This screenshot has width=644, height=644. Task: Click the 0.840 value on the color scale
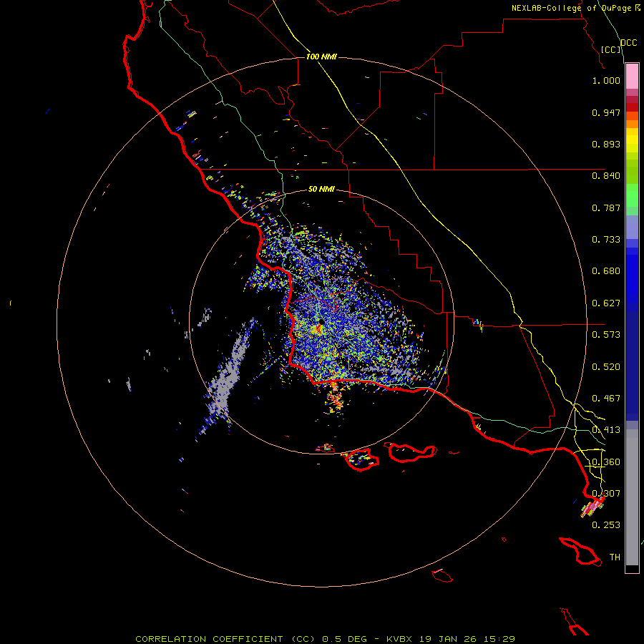click(x=606, y=176)
